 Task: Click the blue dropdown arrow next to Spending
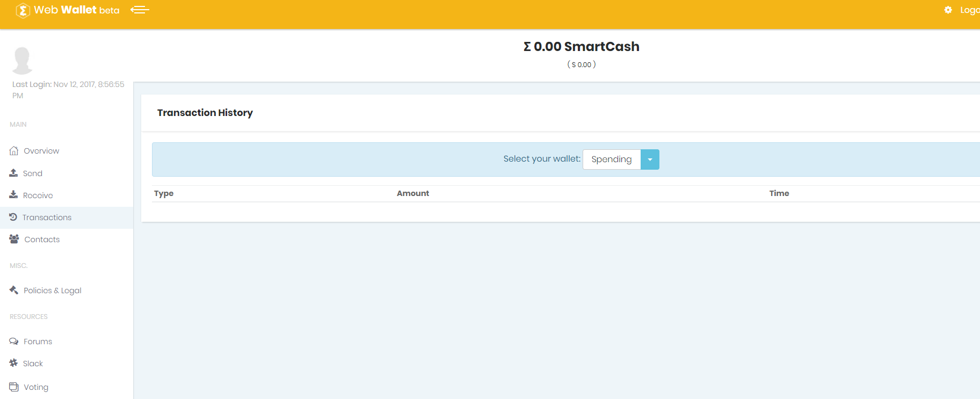click(650, 159)
